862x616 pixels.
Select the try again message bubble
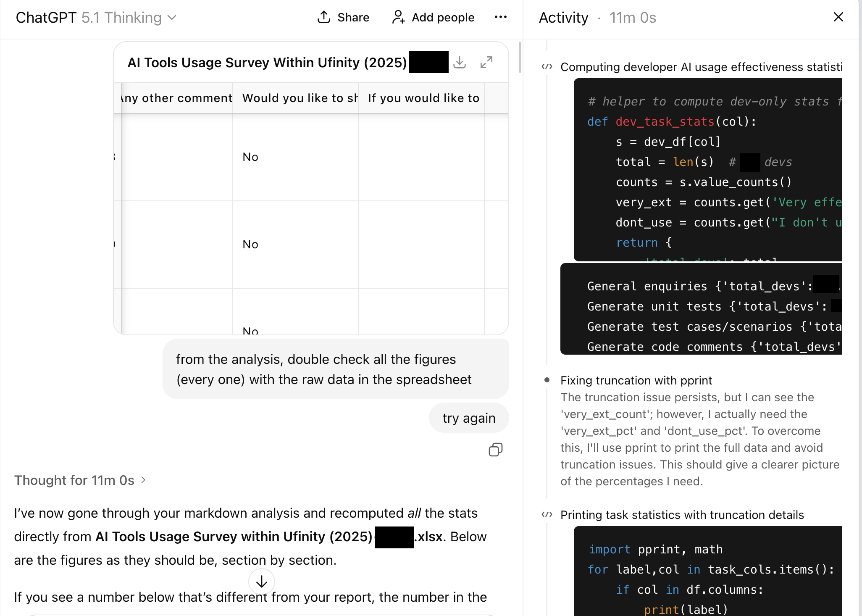(x=468, y=418)
